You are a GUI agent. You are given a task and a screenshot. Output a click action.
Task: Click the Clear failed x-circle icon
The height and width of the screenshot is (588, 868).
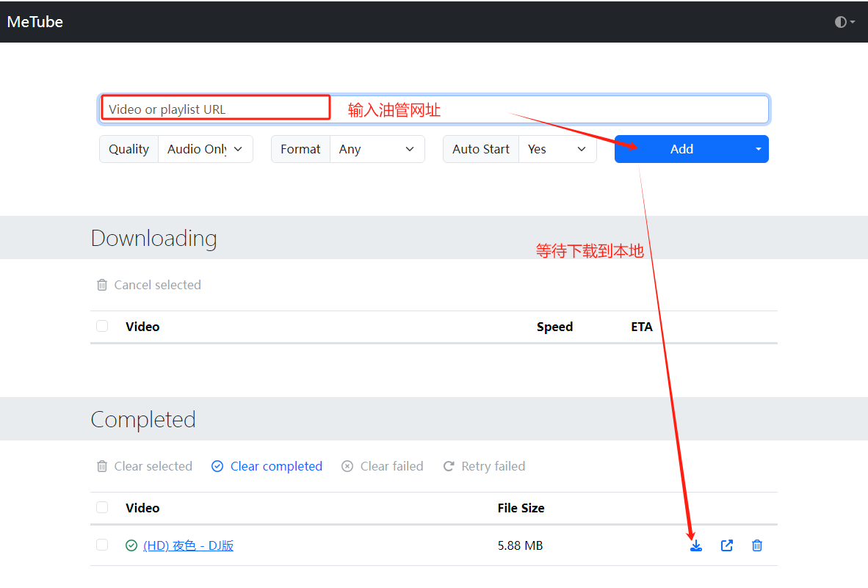tap(347, 466)
